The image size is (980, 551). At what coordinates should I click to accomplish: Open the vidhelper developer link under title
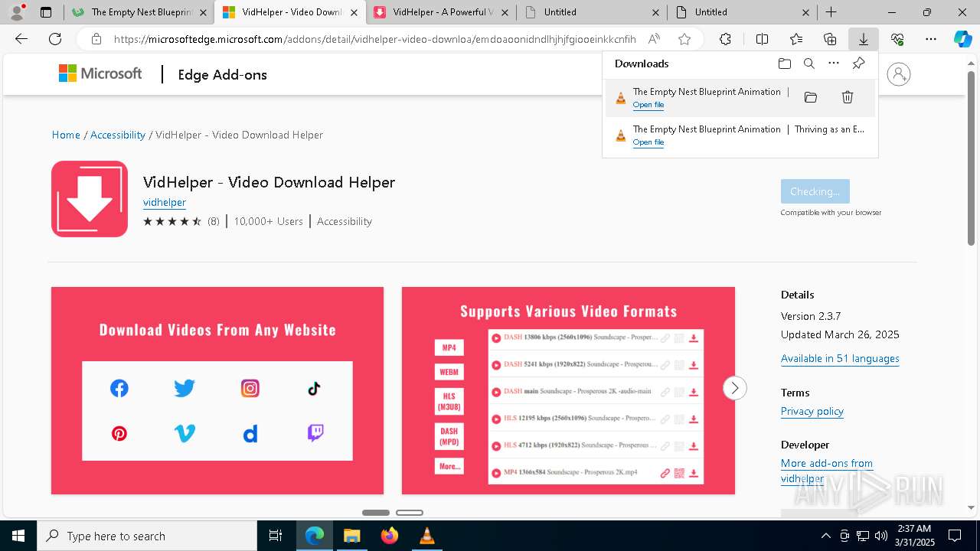165,202
